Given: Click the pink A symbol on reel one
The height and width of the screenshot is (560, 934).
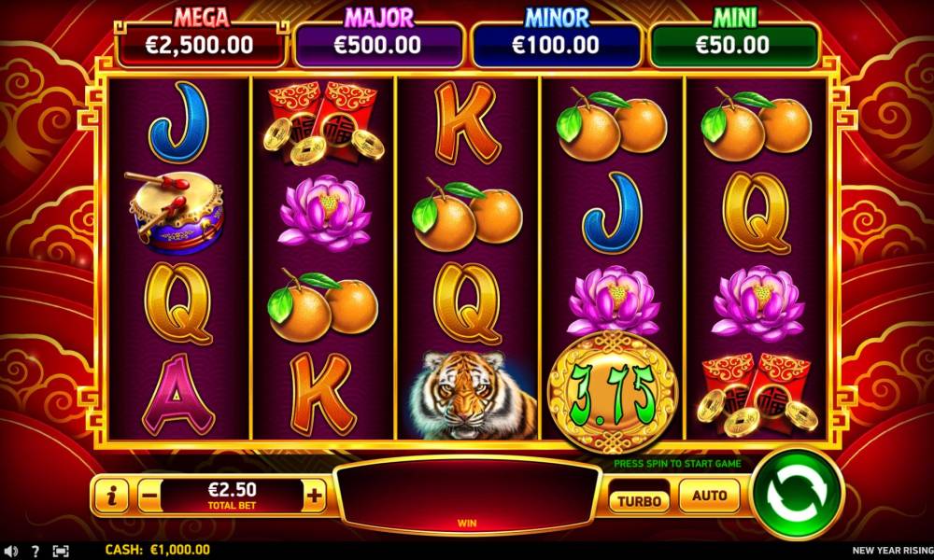Looking at the screenshot, I should (178, 394).
